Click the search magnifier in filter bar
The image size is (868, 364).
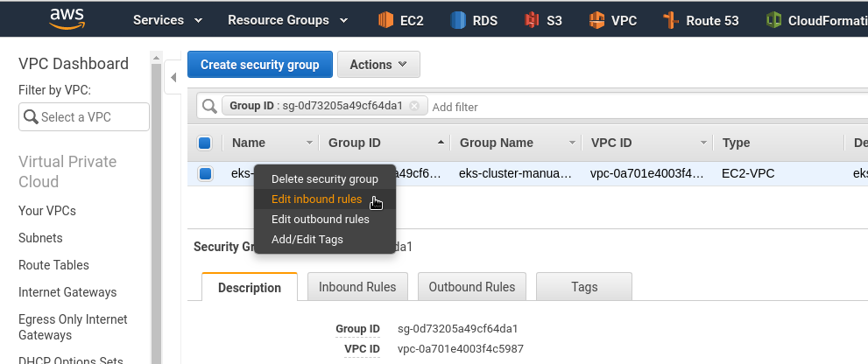209,106
